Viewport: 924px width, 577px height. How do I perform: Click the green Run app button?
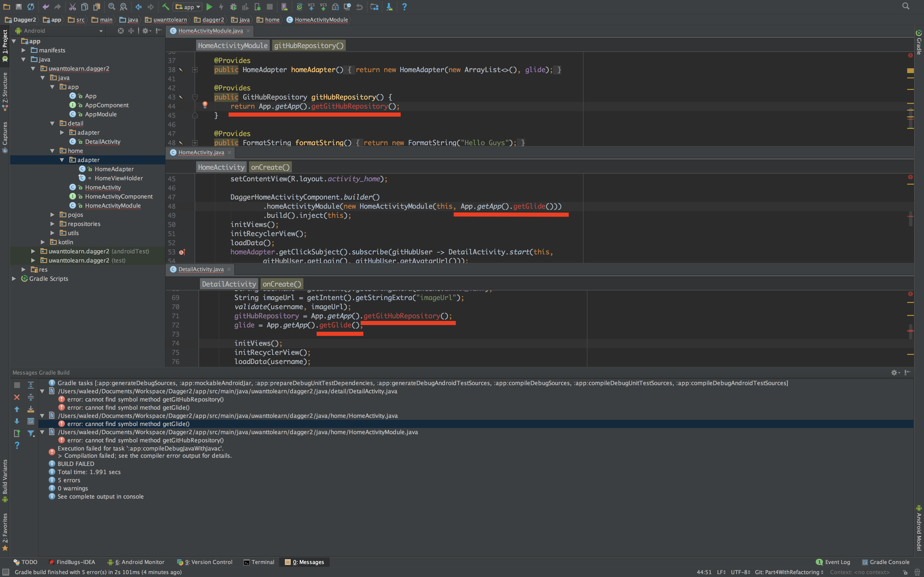[209, 6]
